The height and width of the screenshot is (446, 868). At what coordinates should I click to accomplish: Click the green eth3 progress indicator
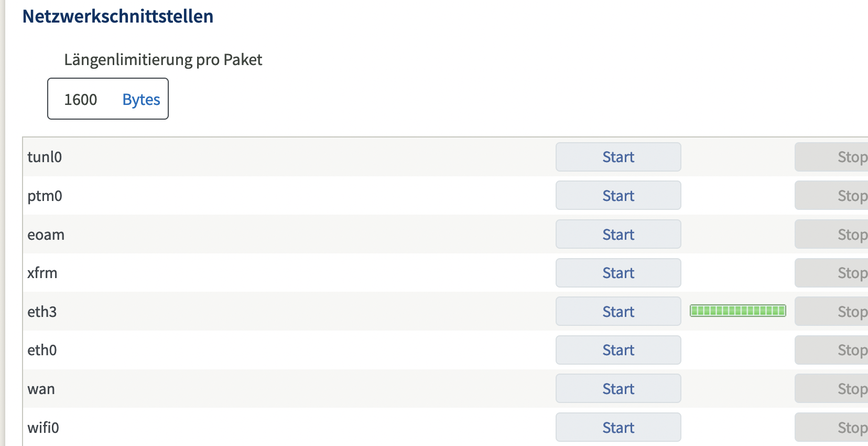click(x=737, y=311)
